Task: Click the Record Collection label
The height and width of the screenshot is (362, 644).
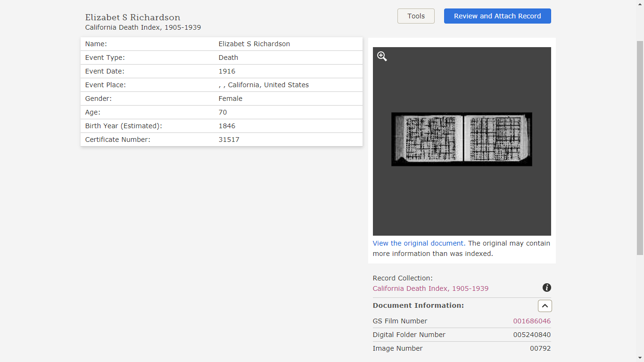Action: click(x=403, y=278)
